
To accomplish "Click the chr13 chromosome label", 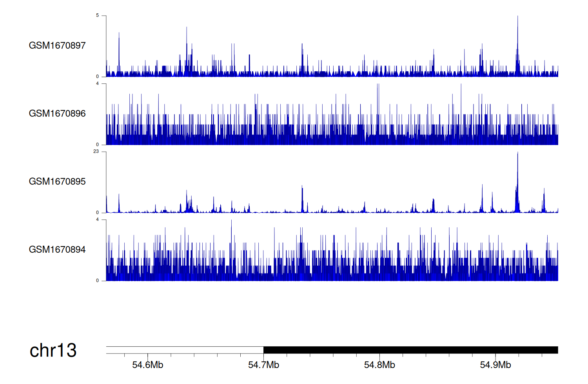I will (53, 350).
